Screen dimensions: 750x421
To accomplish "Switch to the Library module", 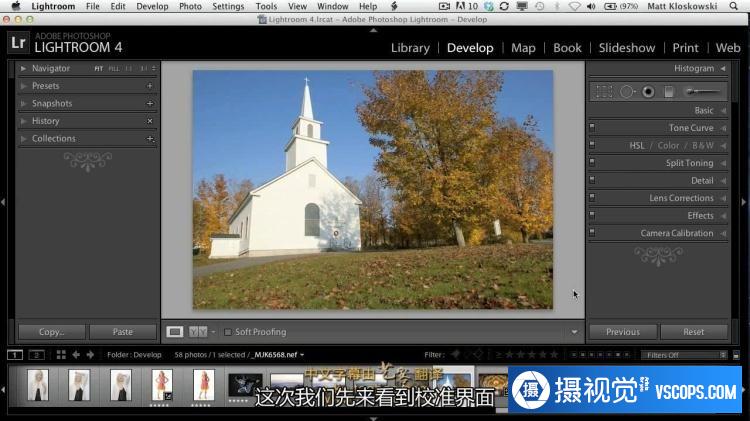I will point(410,47).
